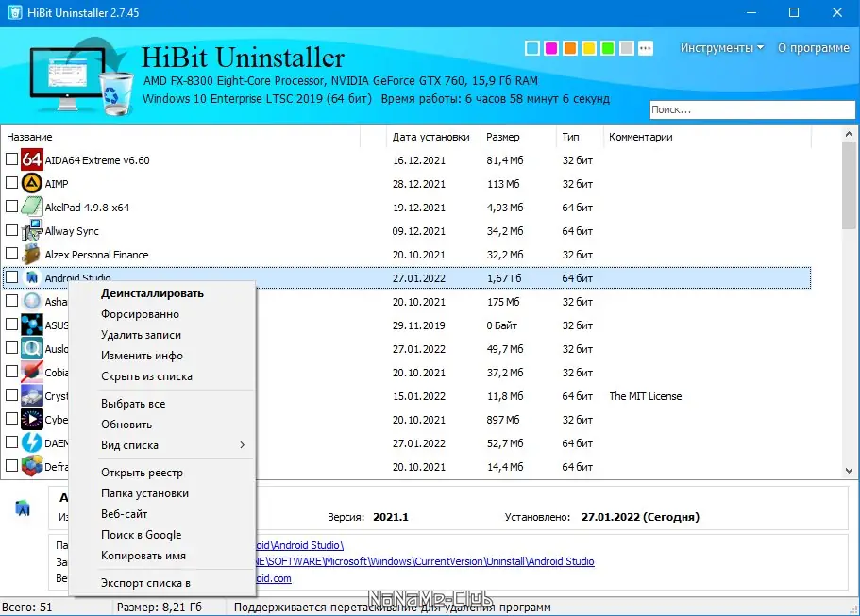Click the Crystal disk program icon

(x=32, y=395)
